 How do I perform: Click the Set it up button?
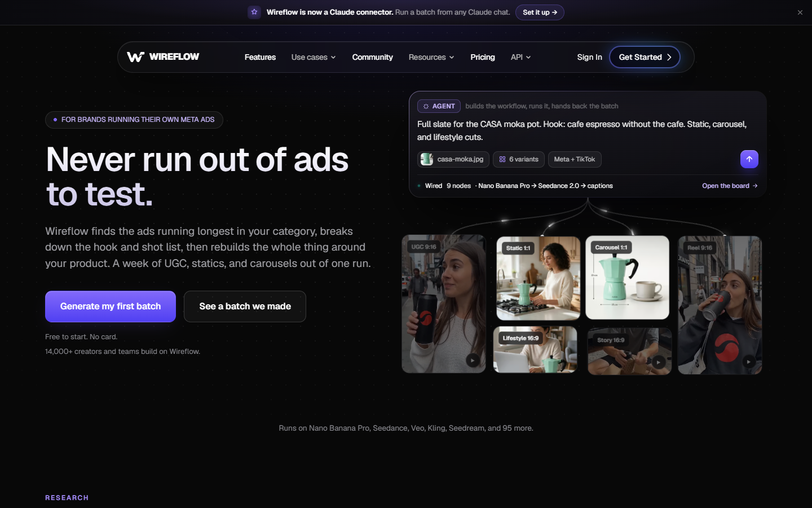(540, 12)
